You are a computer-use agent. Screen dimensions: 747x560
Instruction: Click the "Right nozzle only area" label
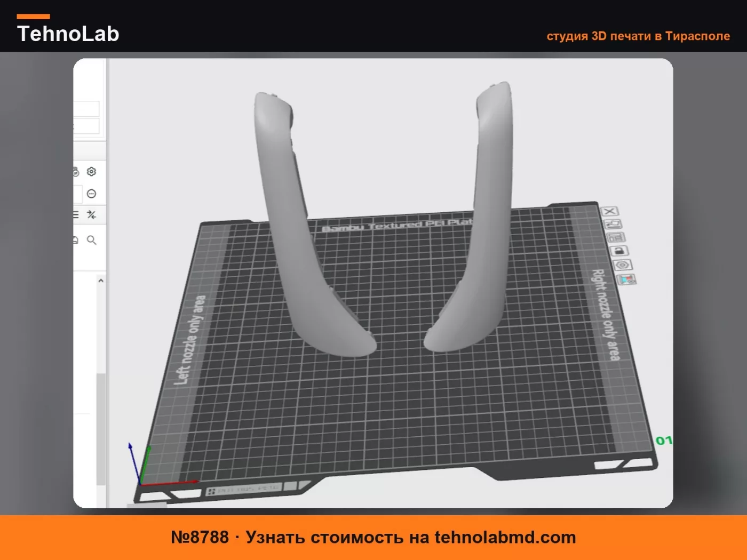pos(606,315)
